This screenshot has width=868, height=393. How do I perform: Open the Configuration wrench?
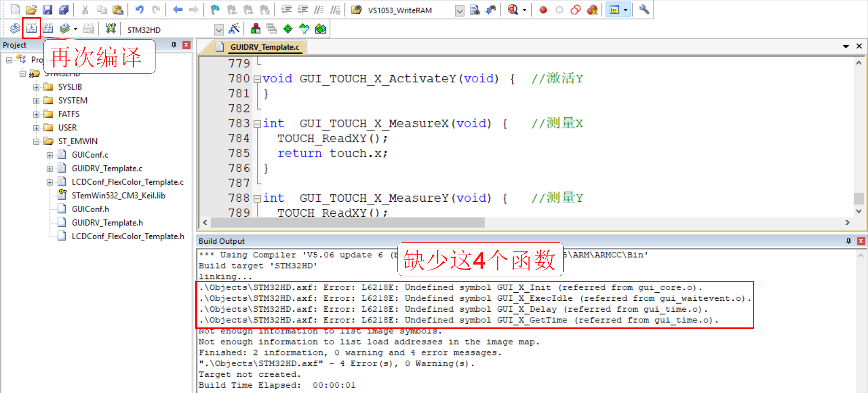click(644, 9)
